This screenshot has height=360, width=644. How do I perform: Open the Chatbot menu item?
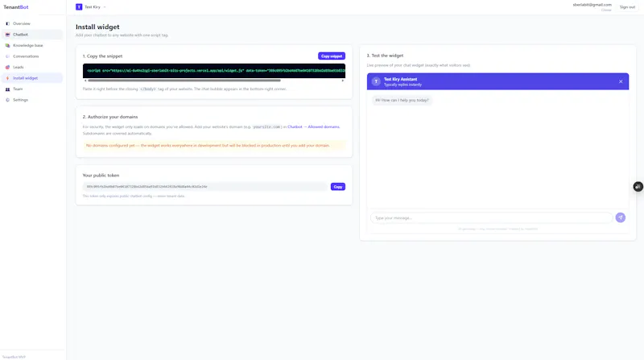32,35
